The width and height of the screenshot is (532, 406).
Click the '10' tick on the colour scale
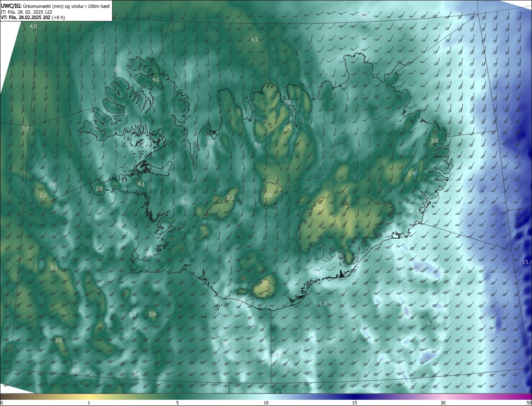point(266,403)
